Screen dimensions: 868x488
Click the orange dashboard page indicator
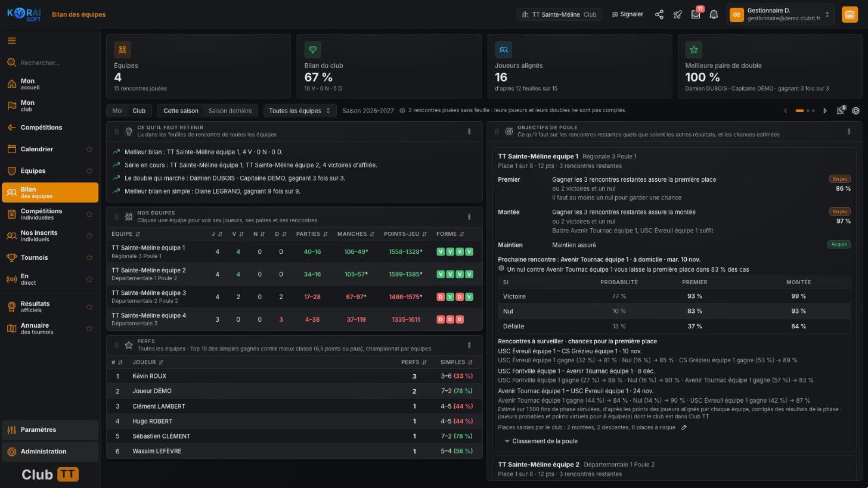pos(799,111)
